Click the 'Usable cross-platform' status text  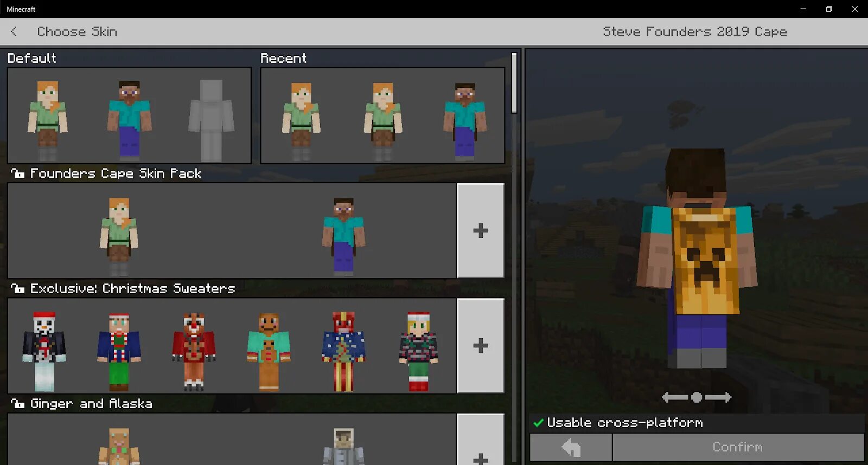coord(624,423)
